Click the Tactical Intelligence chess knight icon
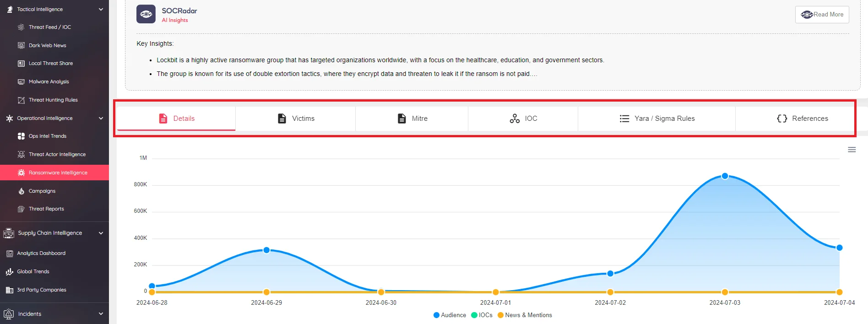Image resolution: width=868 pixels, height=324 pixels. tap(10, 9)
